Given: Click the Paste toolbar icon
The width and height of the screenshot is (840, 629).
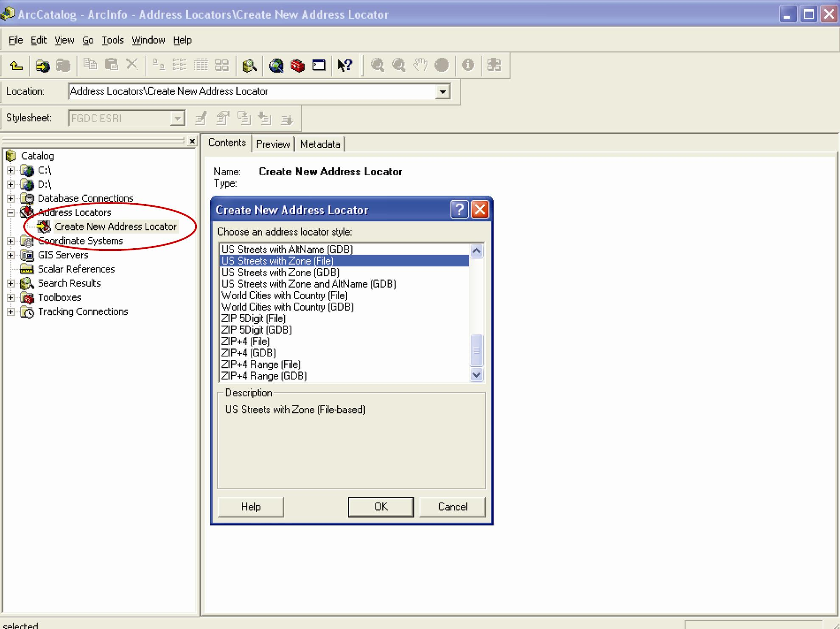Looking at the screenshot, I should pyautogui.click(x=111, y=65).
